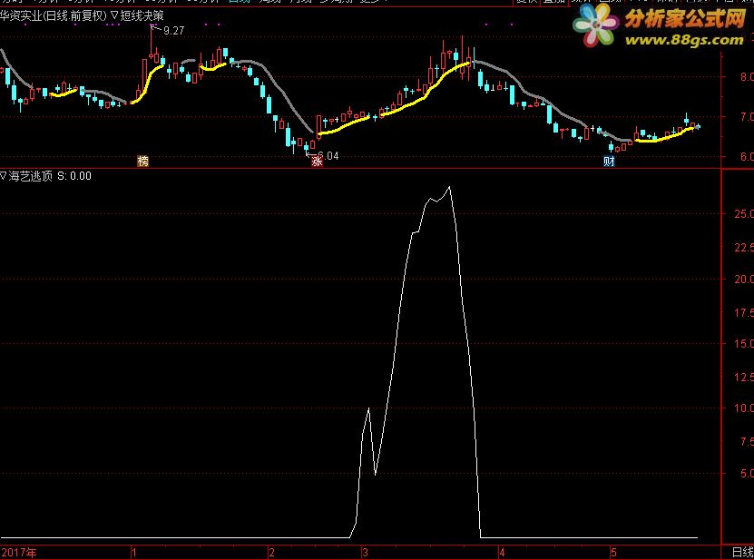Click the 15.0 value on indicator axis

(744, 343)
